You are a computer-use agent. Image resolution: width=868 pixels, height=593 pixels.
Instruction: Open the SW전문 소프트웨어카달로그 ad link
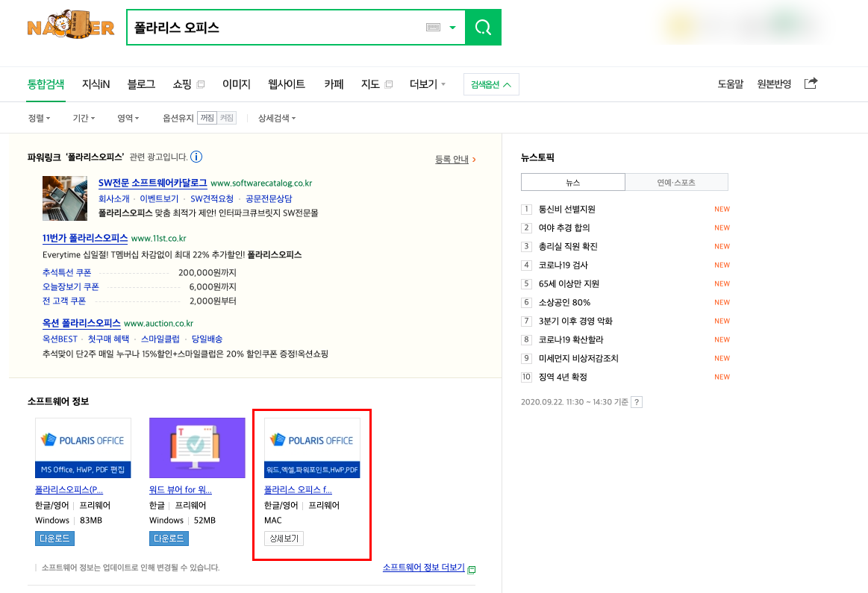[x=153, y=183]
